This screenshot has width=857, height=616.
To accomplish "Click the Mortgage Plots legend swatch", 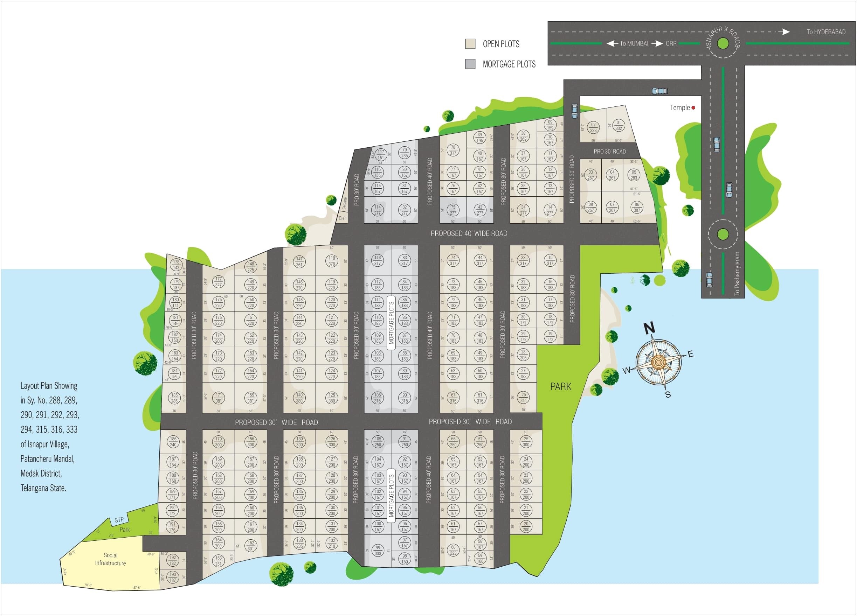I will pyautogui.click(x=470, y=64).
